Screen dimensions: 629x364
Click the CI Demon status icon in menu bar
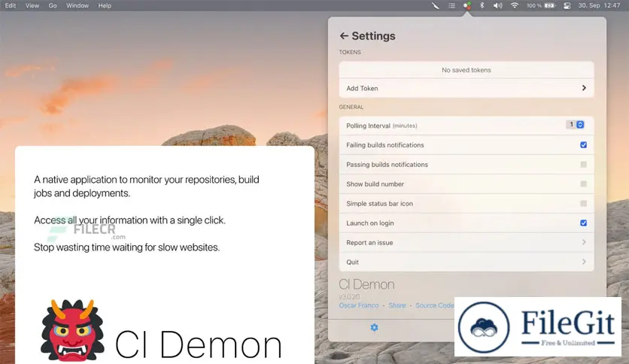coord(467,5)
